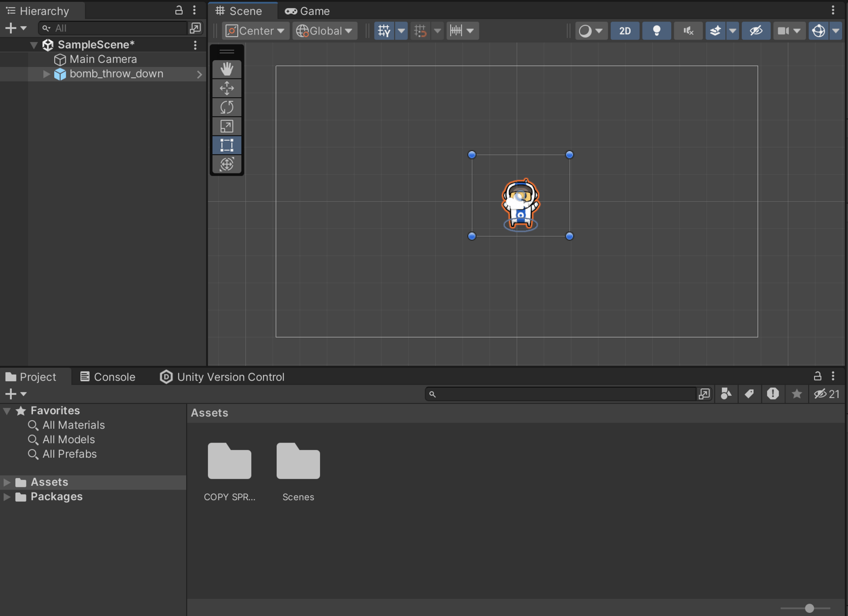This screenshot has height=616, width=848.
Task: Select the Hand (view) tool
Action: [x=227, y=69]
